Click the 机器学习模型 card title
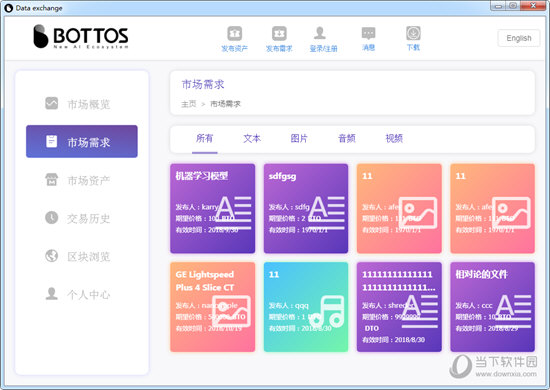Image resolution: width=550 pixels, height=390 pixels. pyautogui.click(x=202, y=176)
